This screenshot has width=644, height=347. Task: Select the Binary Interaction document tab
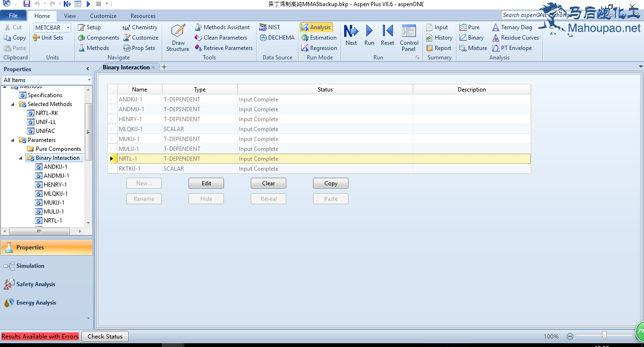(126, 67)
